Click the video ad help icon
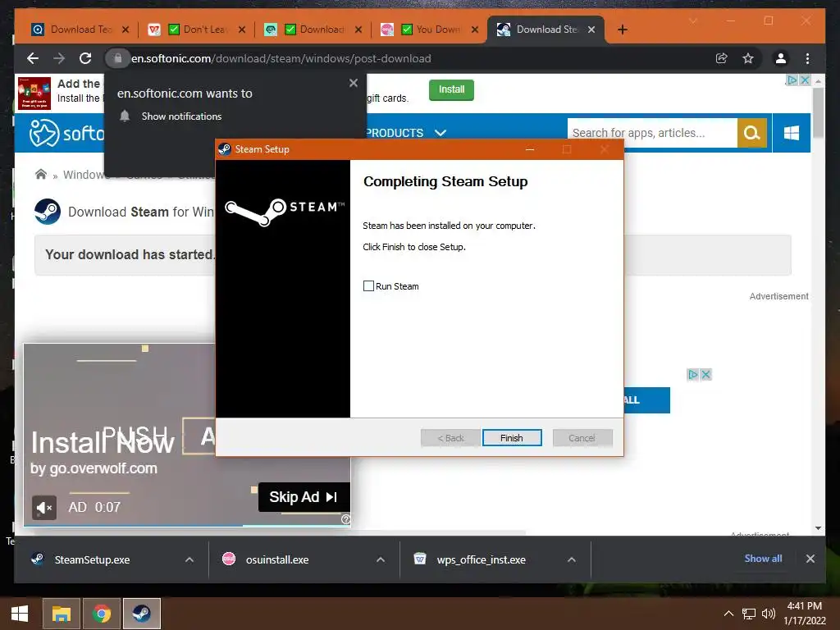Screen dimensions: 840x630 (x=345, y=519)
